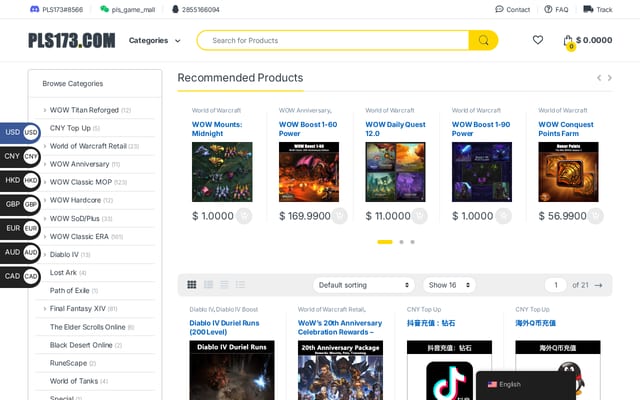640x400 pixels.
Task: Select the third carousel page dot
Action: click(x=413, y=242)
